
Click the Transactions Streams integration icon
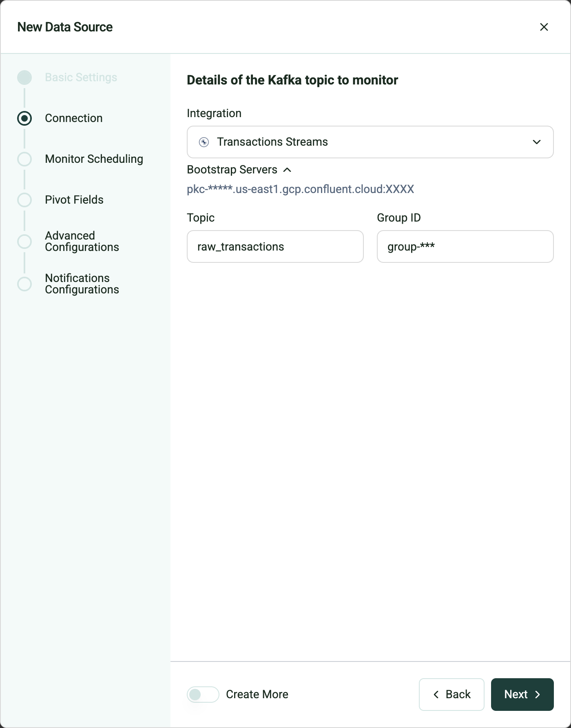point(204,142)
